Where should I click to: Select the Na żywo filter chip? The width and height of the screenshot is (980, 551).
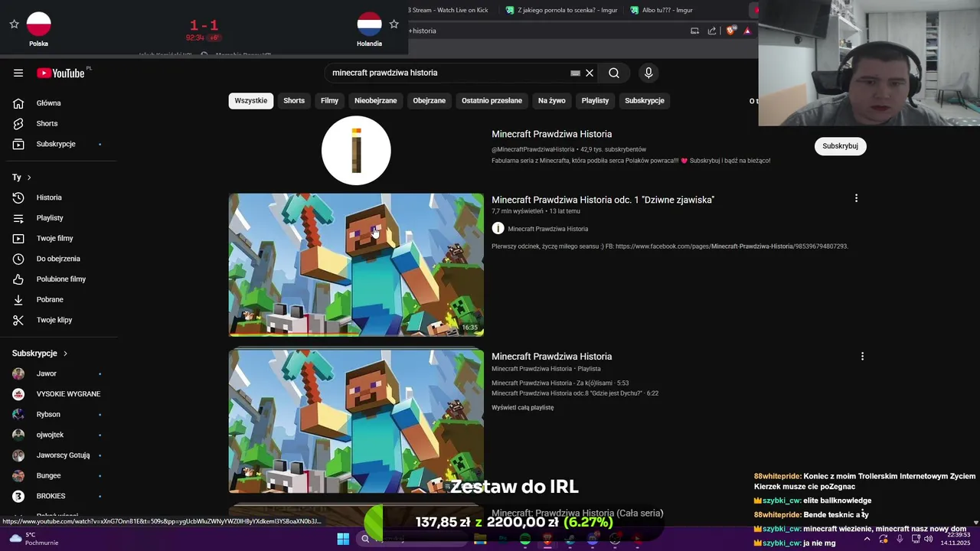tap(551, 100)
